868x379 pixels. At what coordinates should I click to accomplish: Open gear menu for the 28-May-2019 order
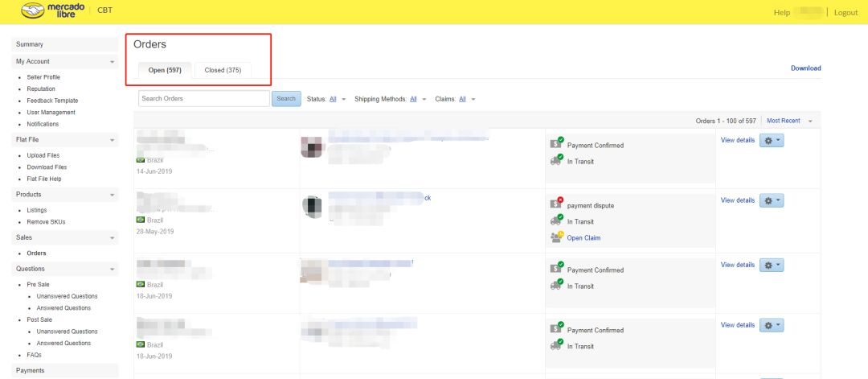point(772,200)
